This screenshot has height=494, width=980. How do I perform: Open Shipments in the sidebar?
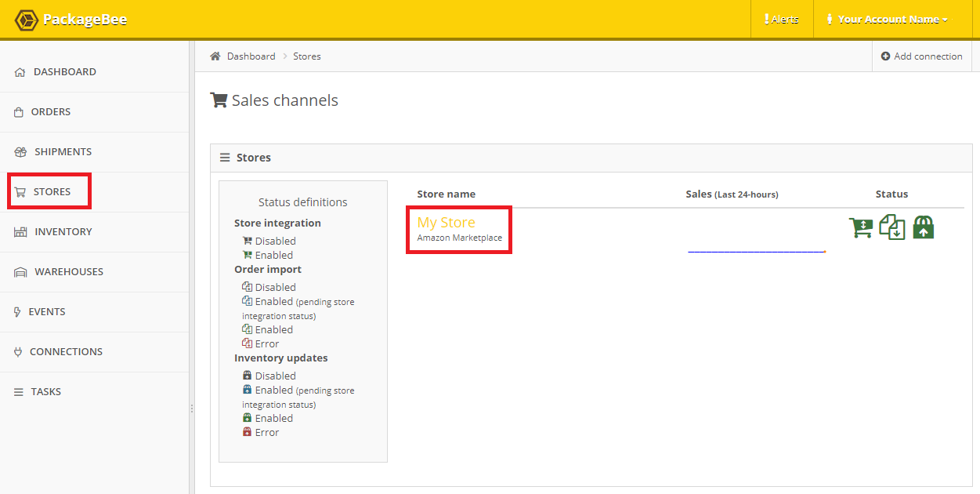point(94,152)
